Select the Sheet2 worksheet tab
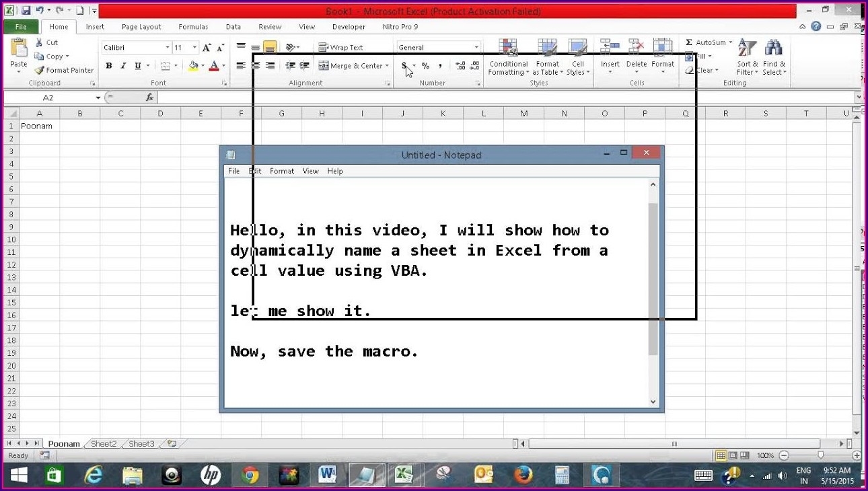868x491 pixels. point(104,444)
